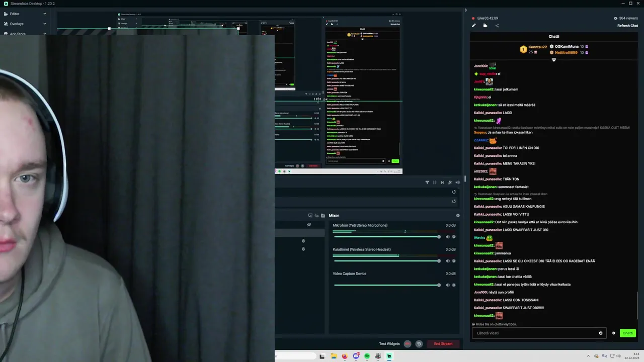The width and height of the screenshot is (644, 362).
Task: Collapse the chat panel with arrow
Action: 465,10
